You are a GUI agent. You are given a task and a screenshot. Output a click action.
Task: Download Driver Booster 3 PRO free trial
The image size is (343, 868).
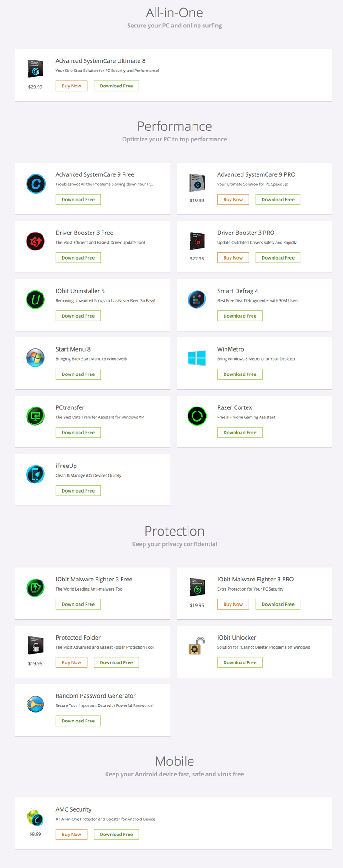coord(278,258)
